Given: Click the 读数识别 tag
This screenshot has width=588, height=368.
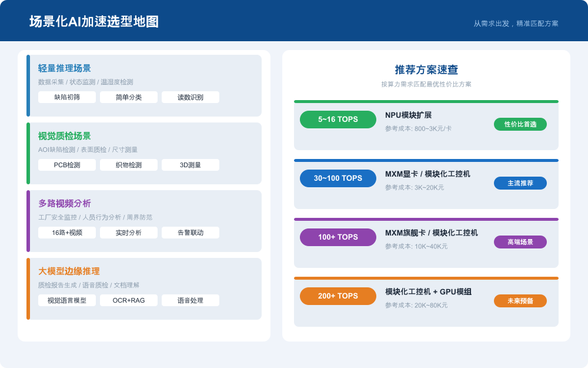Looking at the screenshot, I should [189, 97].
